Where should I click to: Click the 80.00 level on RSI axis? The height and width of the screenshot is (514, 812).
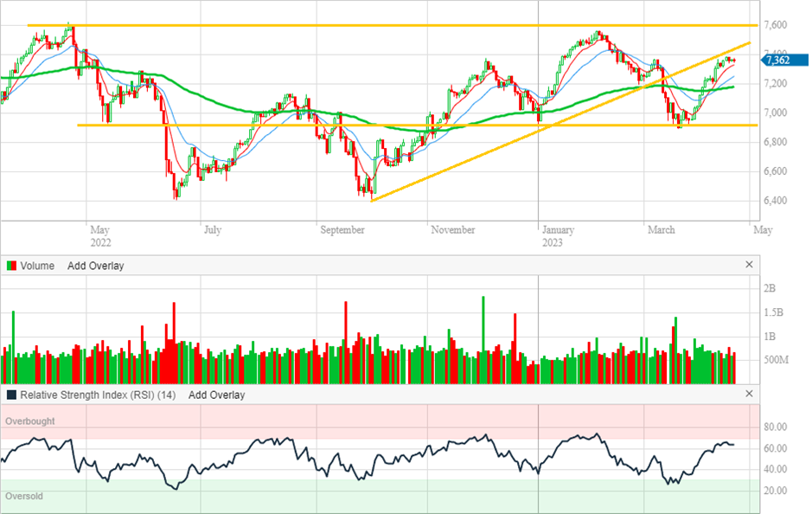pyautogui.click(x=774, y=427)
